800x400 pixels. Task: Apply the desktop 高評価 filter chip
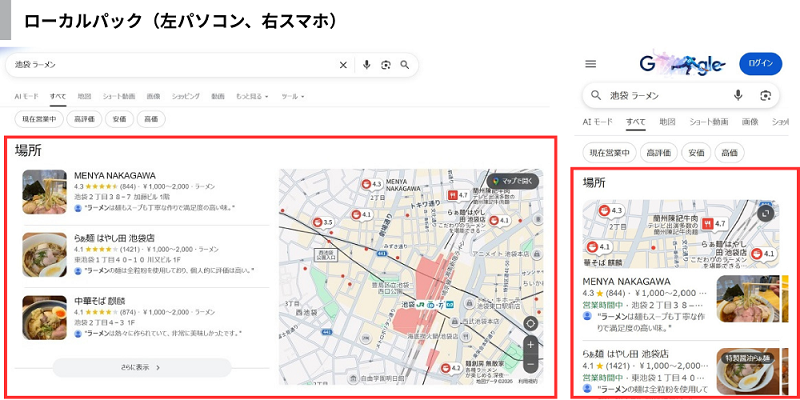[84, 119]
